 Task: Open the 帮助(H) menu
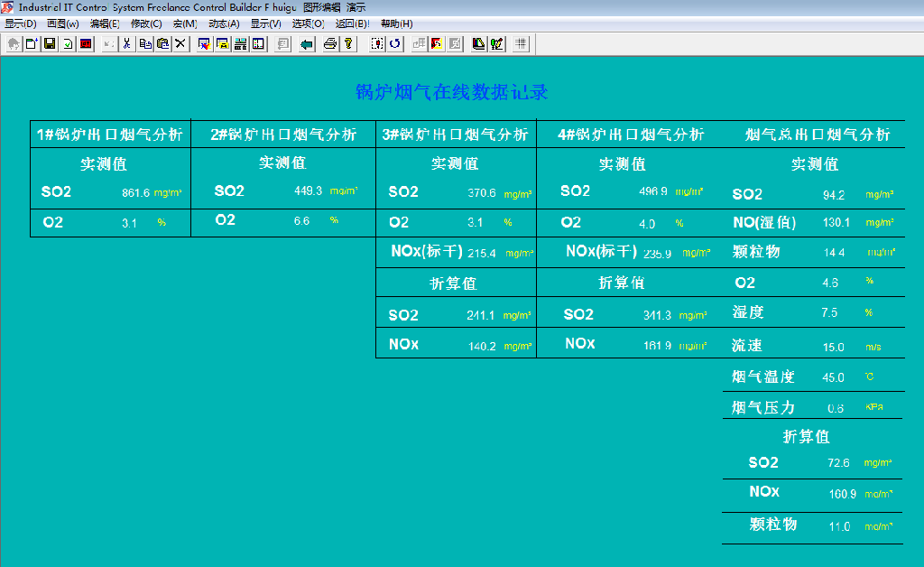pos(396,23)
